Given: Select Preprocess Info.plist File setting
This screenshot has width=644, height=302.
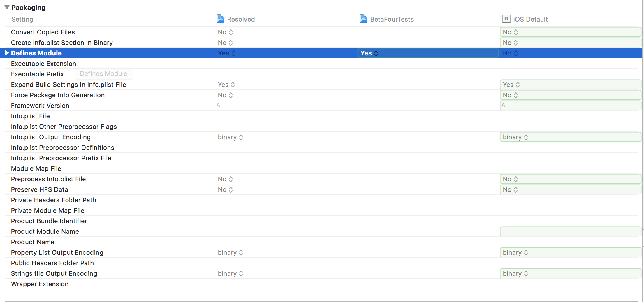Looking at the screenshot, I should coord(48,179).
